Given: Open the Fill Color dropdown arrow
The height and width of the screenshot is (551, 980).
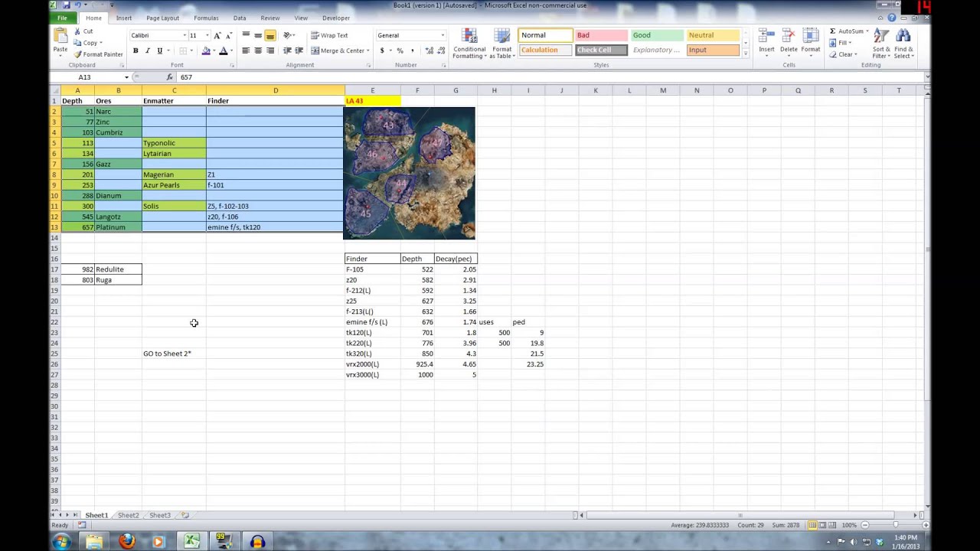Looking at the screenshot, I should pyautogui.click(x=214, y=51).
